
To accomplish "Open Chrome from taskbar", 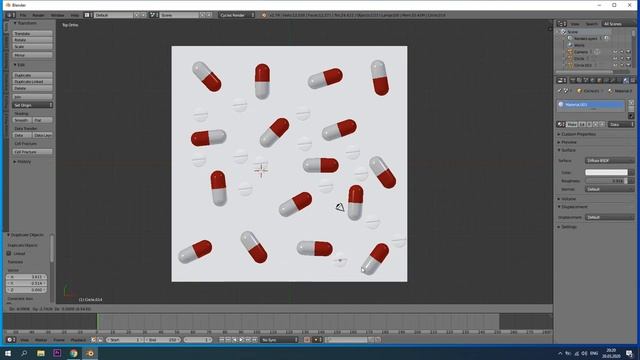I will 73,353.
